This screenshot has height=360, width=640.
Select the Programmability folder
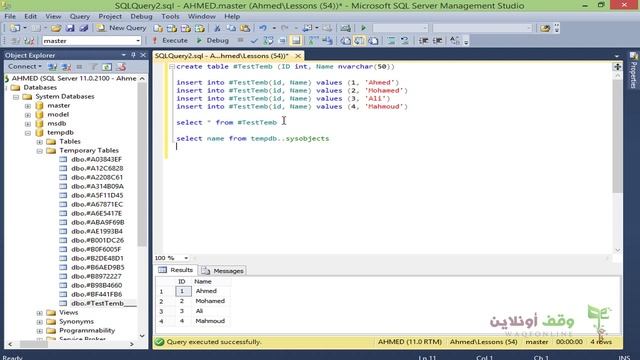click(x=81, y=331)
